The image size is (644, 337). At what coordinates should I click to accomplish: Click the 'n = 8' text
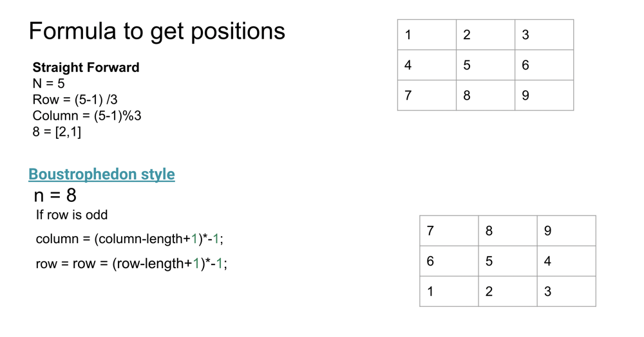click(55, 195)
